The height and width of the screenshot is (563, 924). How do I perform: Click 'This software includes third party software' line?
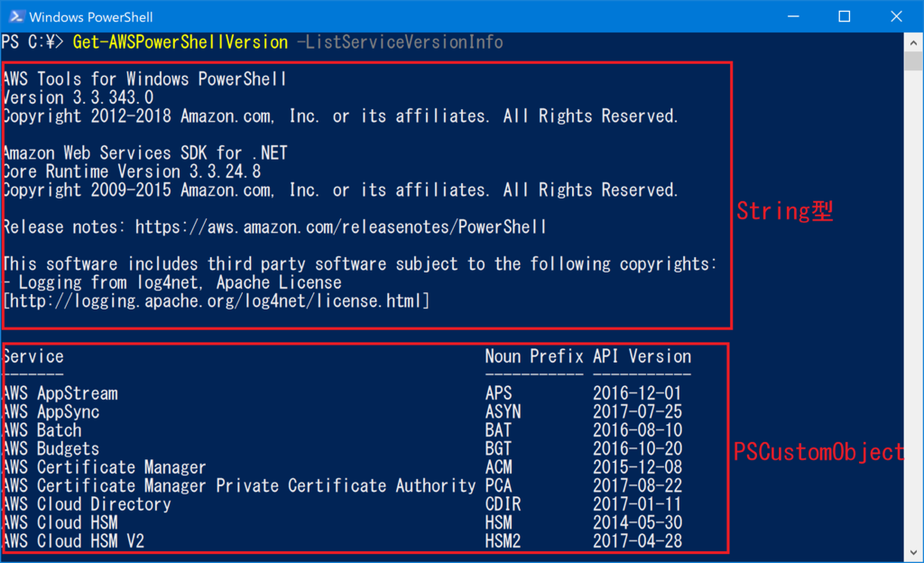click(359, 263)
